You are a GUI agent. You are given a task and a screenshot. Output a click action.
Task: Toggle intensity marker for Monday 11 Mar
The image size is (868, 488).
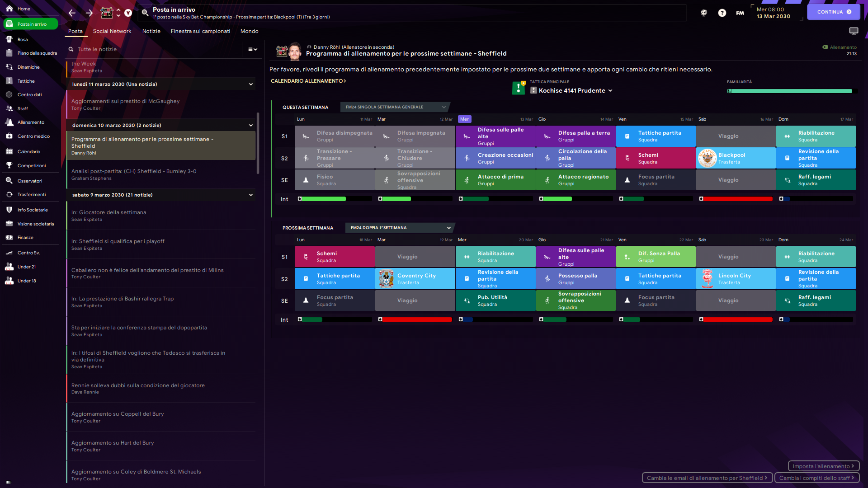tap(300, 199)
